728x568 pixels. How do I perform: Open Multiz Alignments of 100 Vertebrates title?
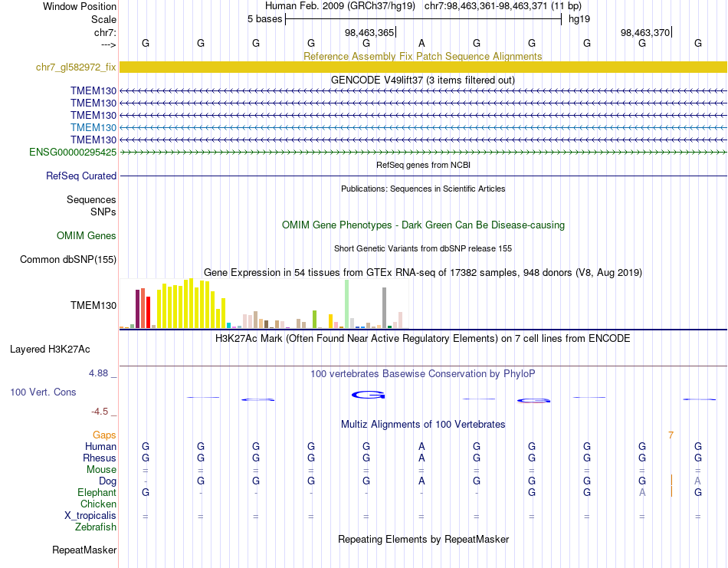pos(423,425)
